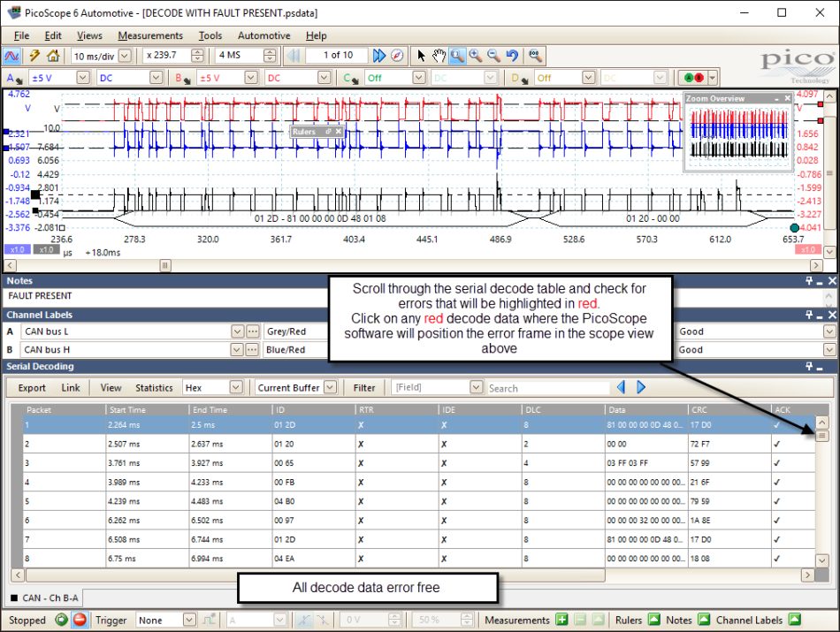Click the zoom out magnifier
The image size is (840, 632).
(493, 56)
